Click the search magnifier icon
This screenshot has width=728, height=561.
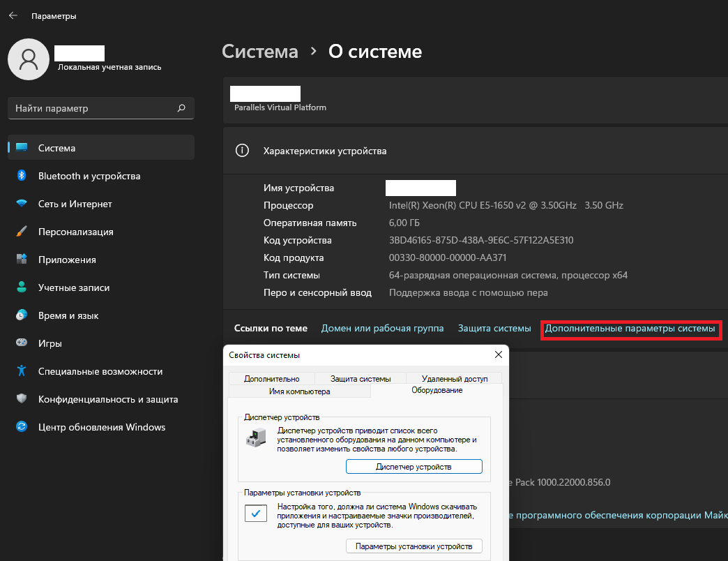(x=181, y=108)
